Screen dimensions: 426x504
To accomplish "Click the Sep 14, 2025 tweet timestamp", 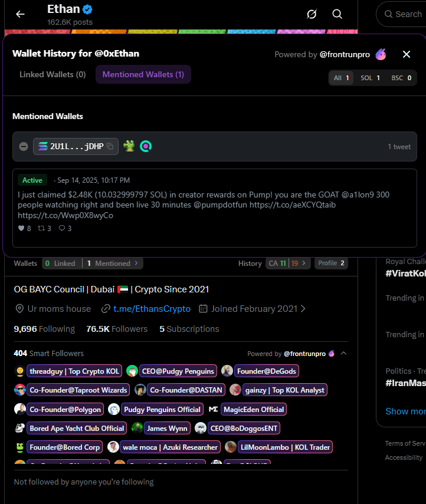I will click(x=94, y=180).
